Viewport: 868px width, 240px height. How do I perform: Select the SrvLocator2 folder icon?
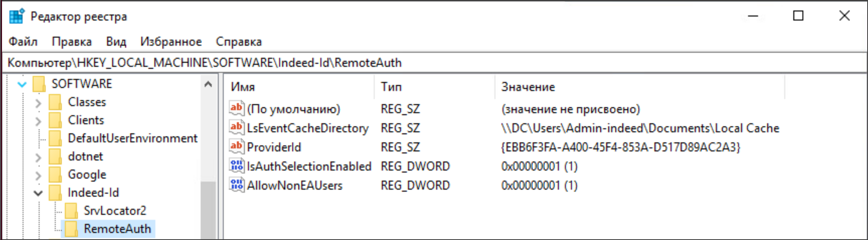71,211
